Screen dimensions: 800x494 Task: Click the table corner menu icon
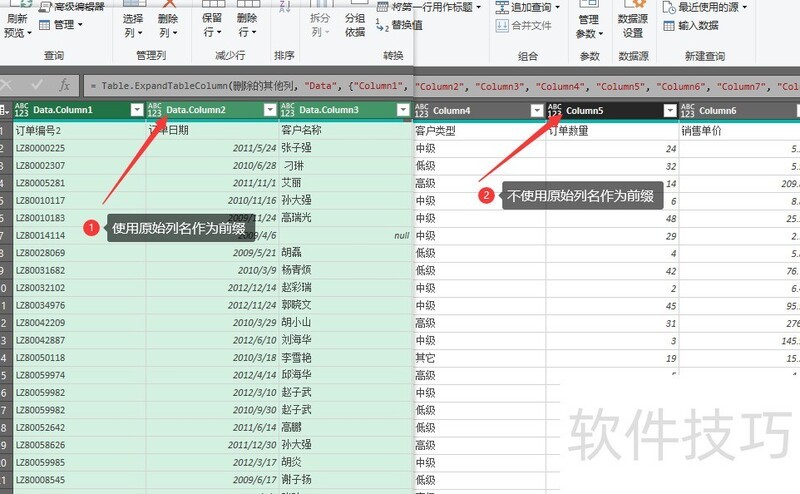(x=5, y=110)
